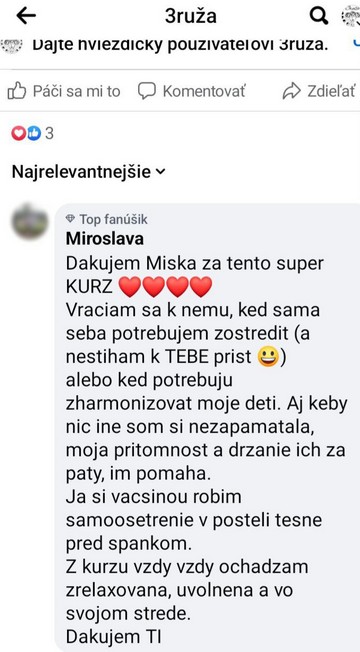
Task: Open search with the magnifier icon
Action: (x=319, y=16)
